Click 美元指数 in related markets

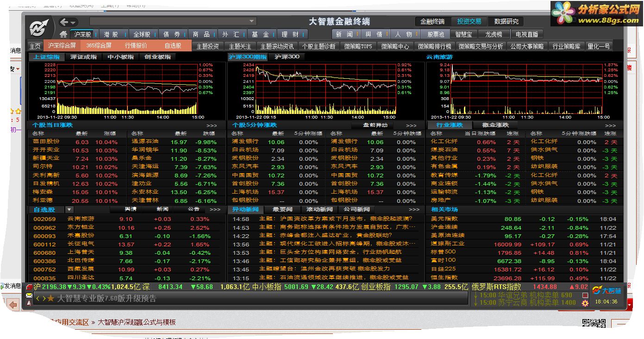click(444, 219)
